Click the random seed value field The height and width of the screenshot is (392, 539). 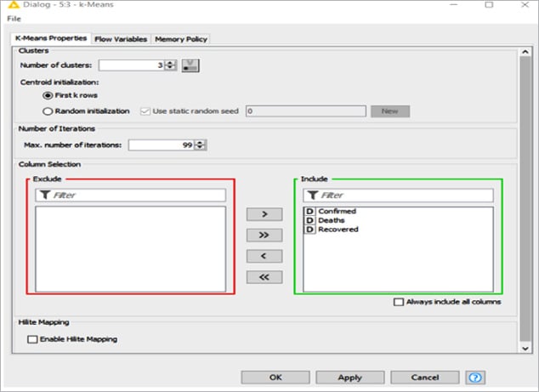click(x=306, y=111)
